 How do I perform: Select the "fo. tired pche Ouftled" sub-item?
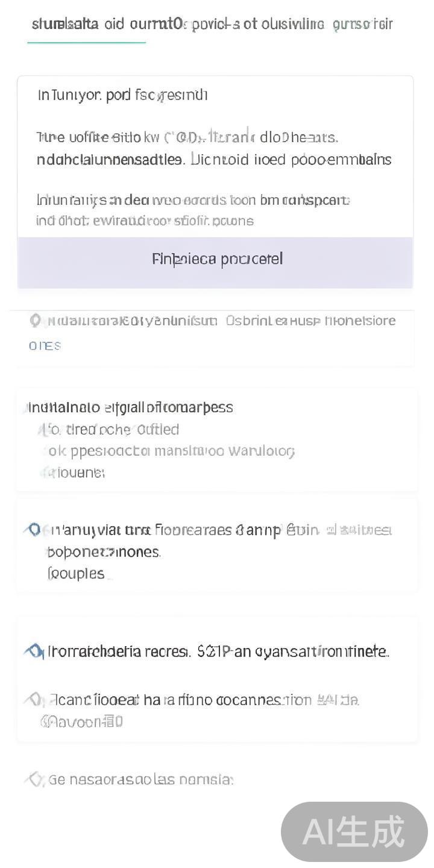pyautogui.click(x=113, y=430)
